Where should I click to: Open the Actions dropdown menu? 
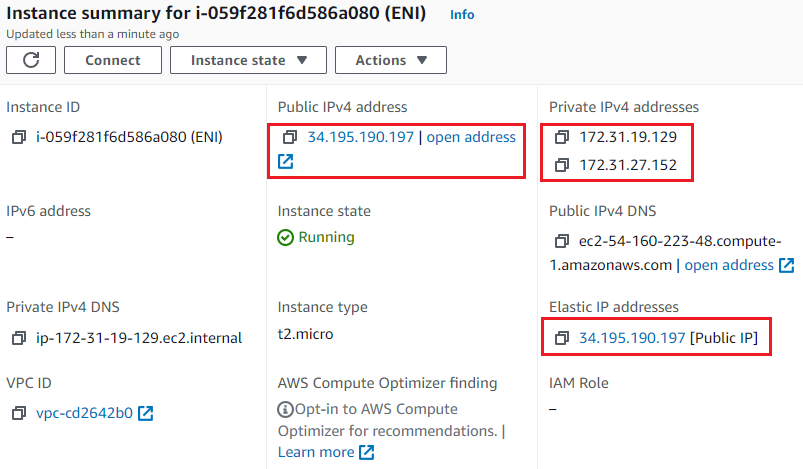point(391,60)
